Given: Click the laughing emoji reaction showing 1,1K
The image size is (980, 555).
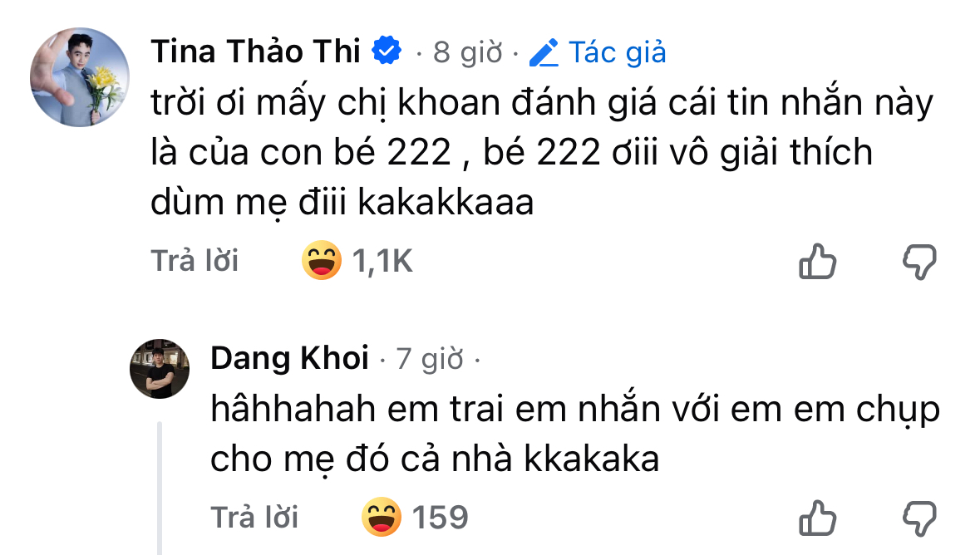Looking at the screenshot, I should 320,260.
